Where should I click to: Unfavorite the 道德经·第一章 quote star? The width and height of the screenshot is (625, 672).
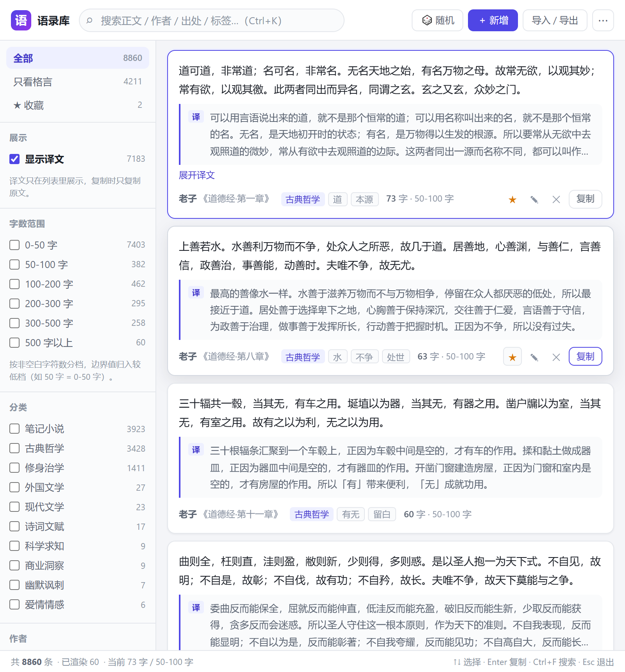tap(512, 200)
